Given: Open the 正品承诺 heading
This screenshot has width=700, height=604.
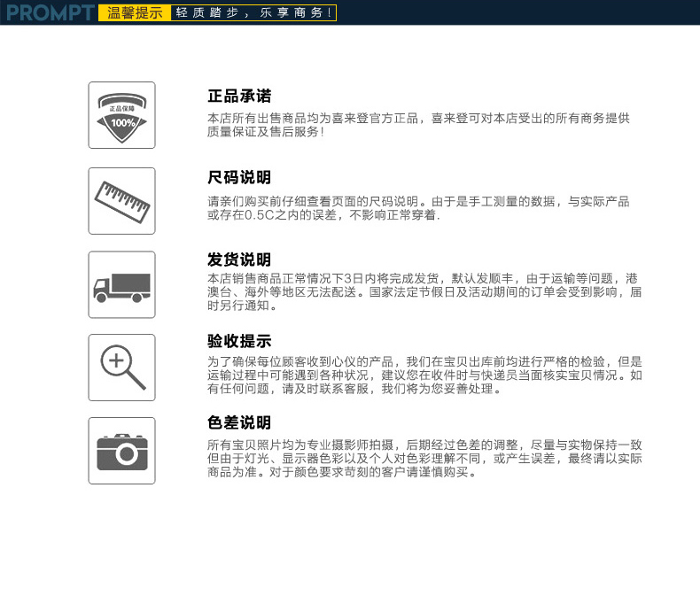Looking at the screenshot, I should (x=239, y=96).
